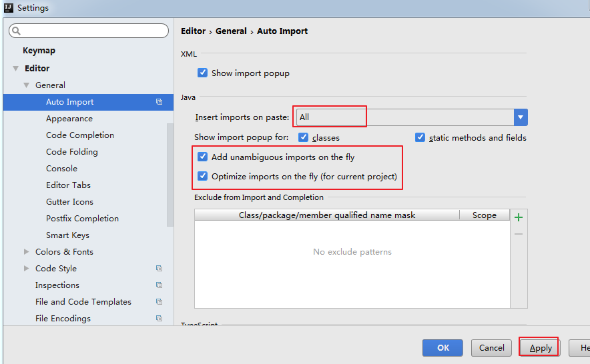
Task: Click General in the breadcrumb path
Action: (x=231, y=31)
